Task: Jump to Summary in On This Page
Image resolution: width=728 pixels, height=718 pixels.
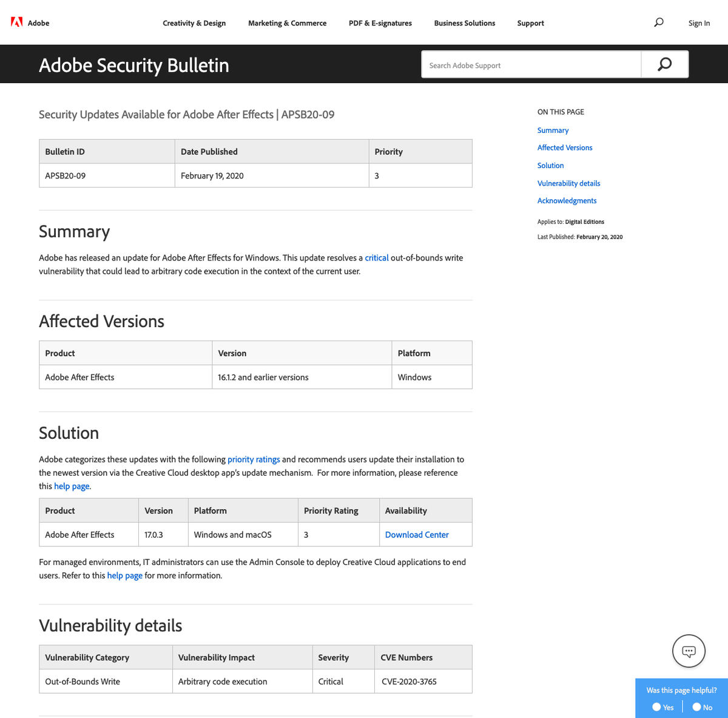Action: pos(553,130)
